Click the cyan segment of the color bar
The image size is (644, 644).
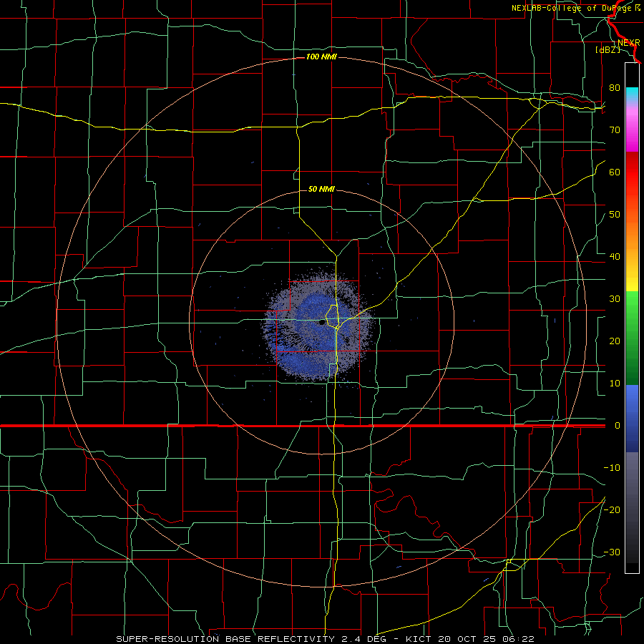point(632,94)
